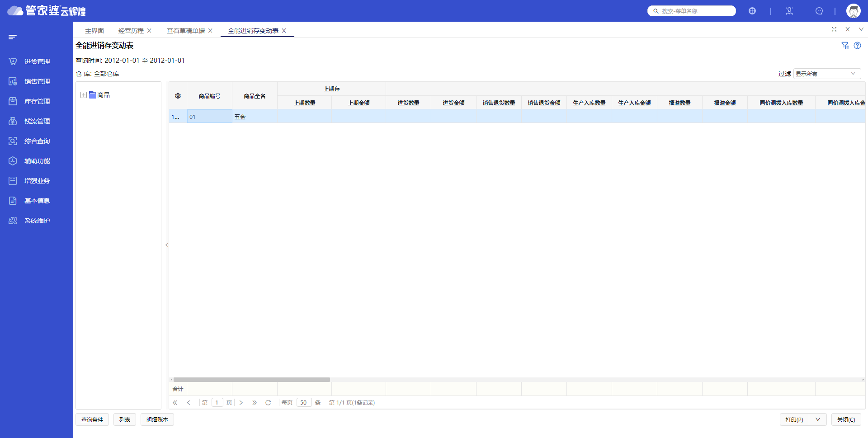Click the 生产入库金额 column header
The width and height of the screenshot is (868, 438).
(635, 103)
